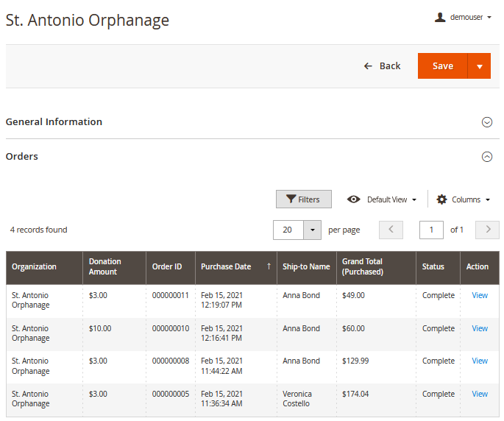Viewport: 504px width, 421px height.
Task: Open the per page count dropdown
Action: point(312,230)
